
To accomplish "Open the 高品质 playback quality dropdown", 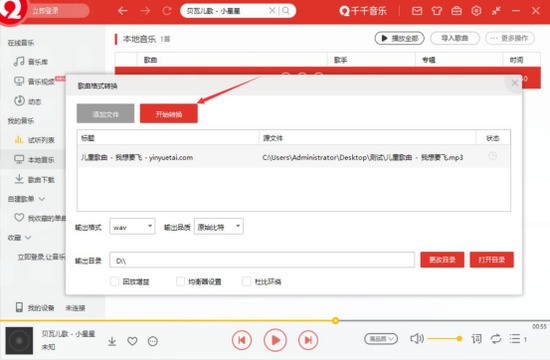I will (381, 339).
